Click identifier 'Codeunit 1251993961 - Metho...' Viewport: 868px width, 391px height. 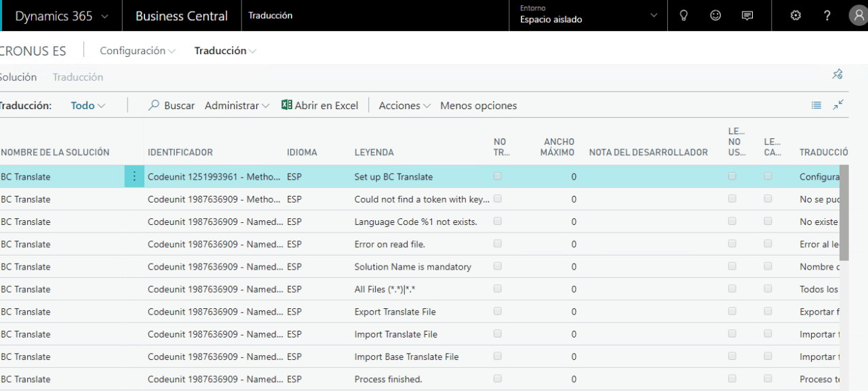point(214,177)
